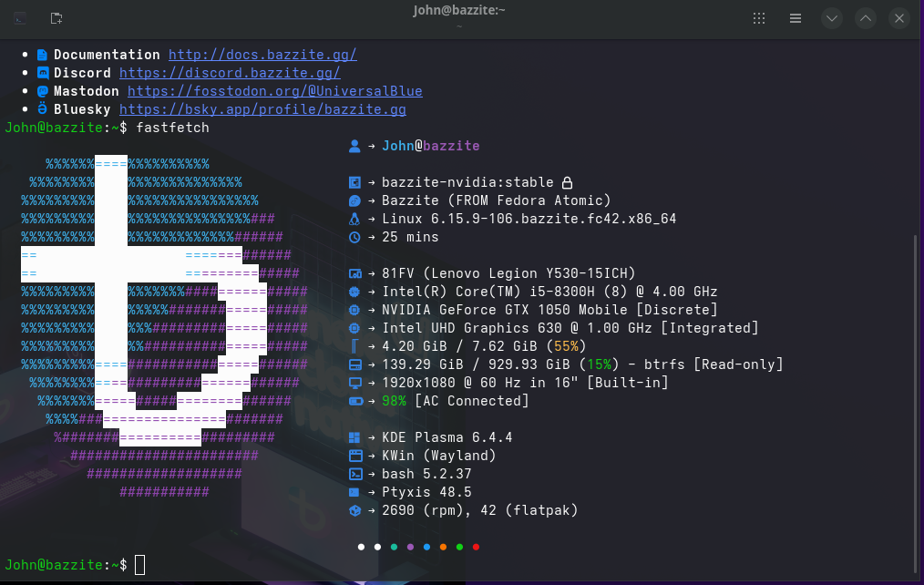
Task: Click the window icon beside KWin (Wayland)
Action: 354,456
